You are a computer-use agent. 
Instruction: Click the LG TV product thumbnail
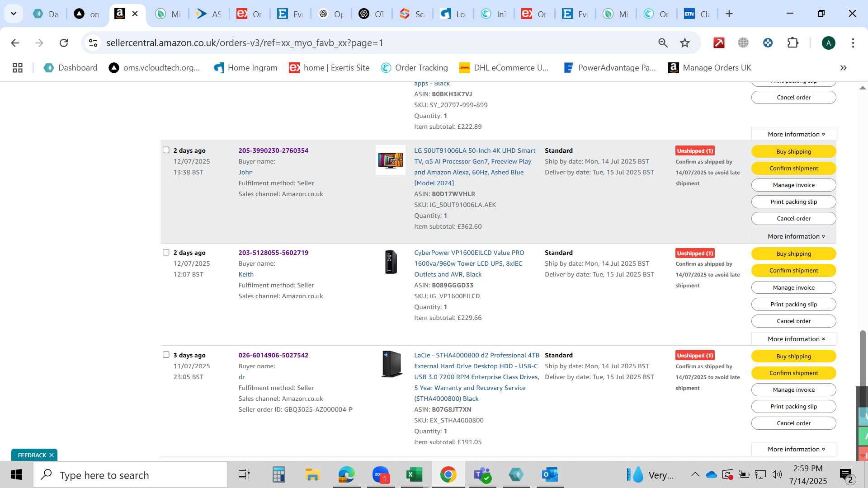[x=391, y=160]
